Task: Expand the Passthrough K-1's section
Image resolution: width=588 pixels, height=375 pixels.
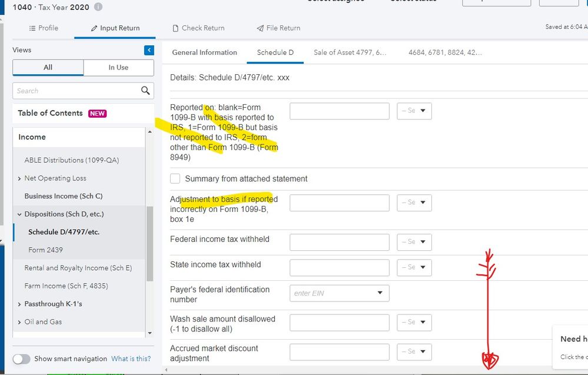Action: [19, 304]
